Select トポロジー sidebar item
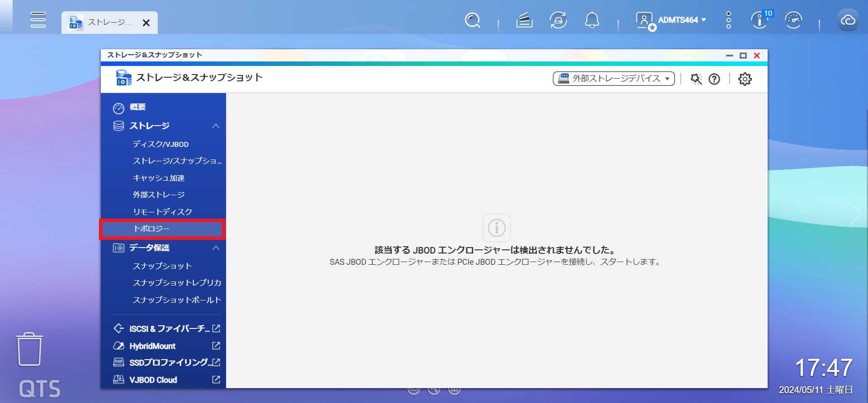The image size is (868, 403). pos(163,229)
